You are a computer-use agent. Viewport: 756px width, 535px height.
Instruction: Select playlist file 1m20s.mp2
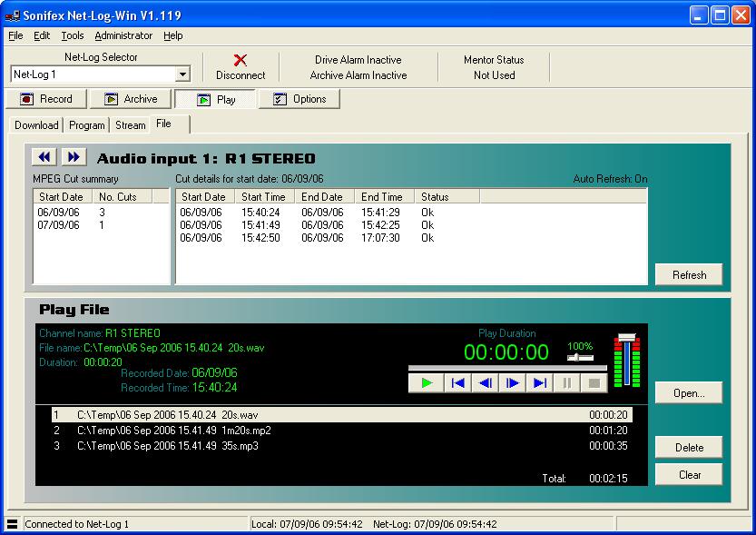tap(342, 431)
